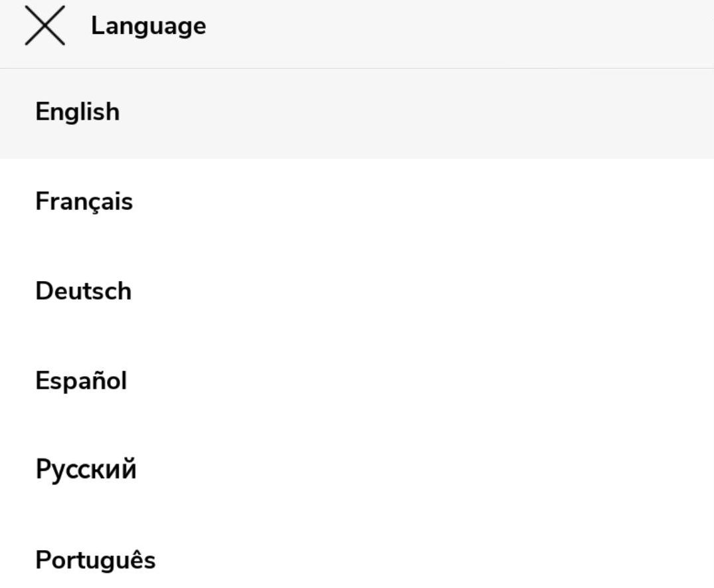The image size is (714, 588).
Task: Tap Français below the English row
Action: (x=84, y=201)
